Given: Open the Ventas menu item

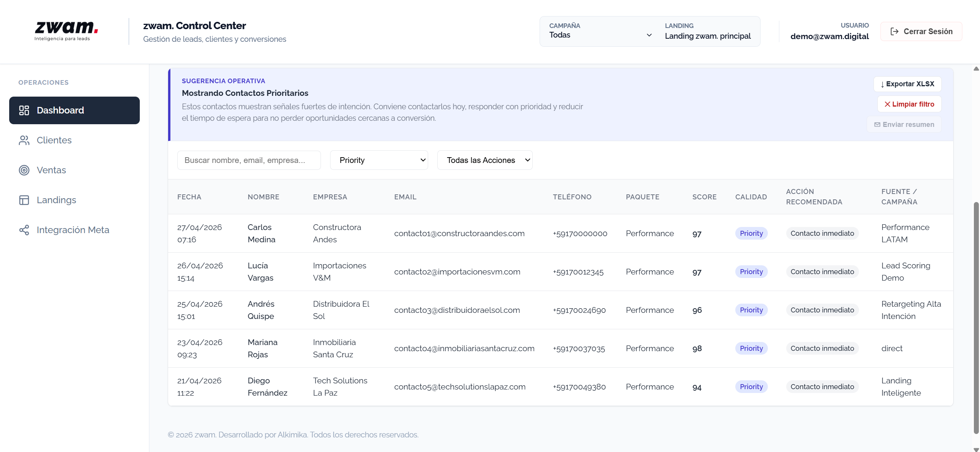Looking at the screenshot, I should pyautogui.click(x=74, y=170).
